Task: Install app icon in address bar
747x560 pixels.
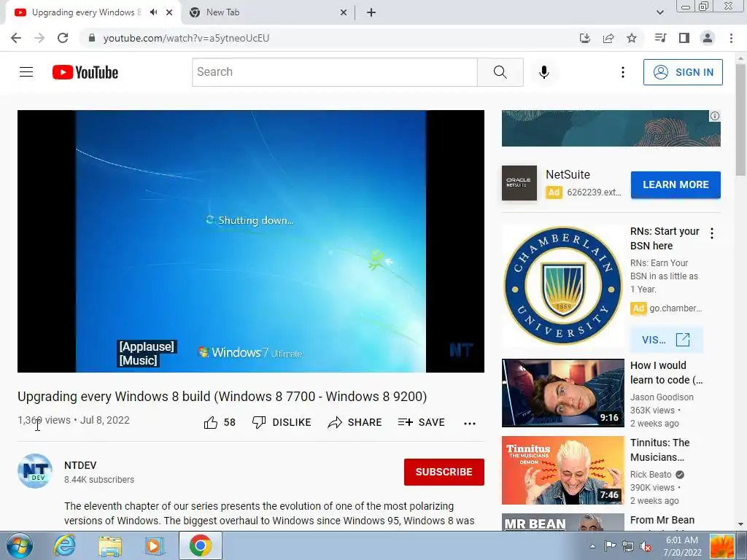Action: pyautogui.click(x=584, y=38)
